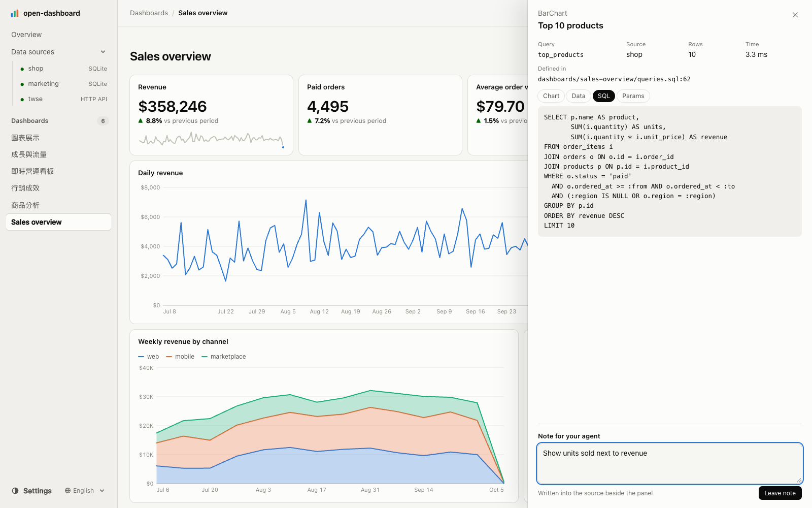Screen dimensions: 812x508
Task: Close the Top 10 products panel
Action: [x=795, y=15]
